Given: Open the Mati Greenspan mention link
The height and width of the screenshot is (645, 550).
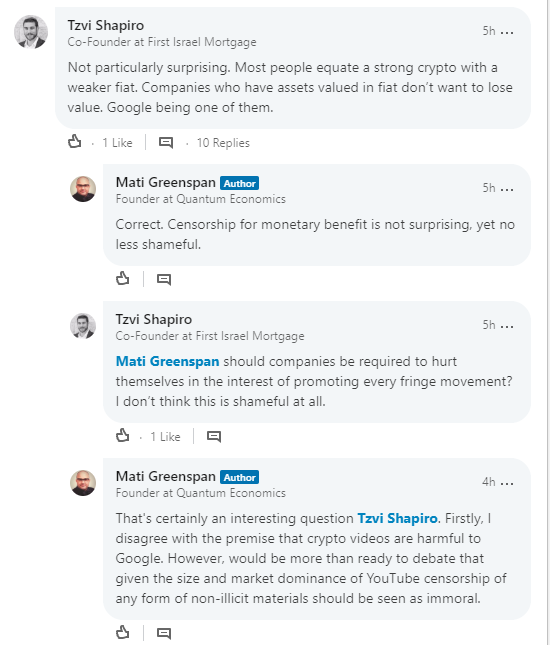Looking at the screenshot, I should [167, 361].
